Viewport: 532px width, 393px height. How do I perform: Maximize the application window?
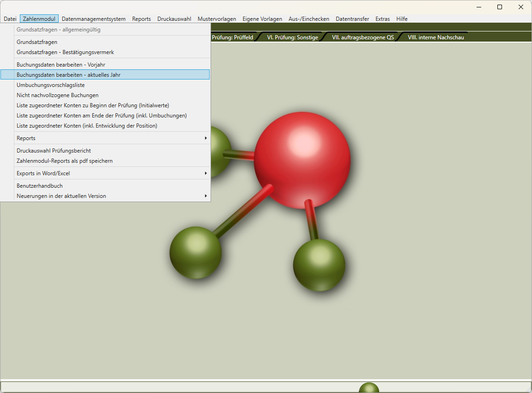click(x=500, y=7)
